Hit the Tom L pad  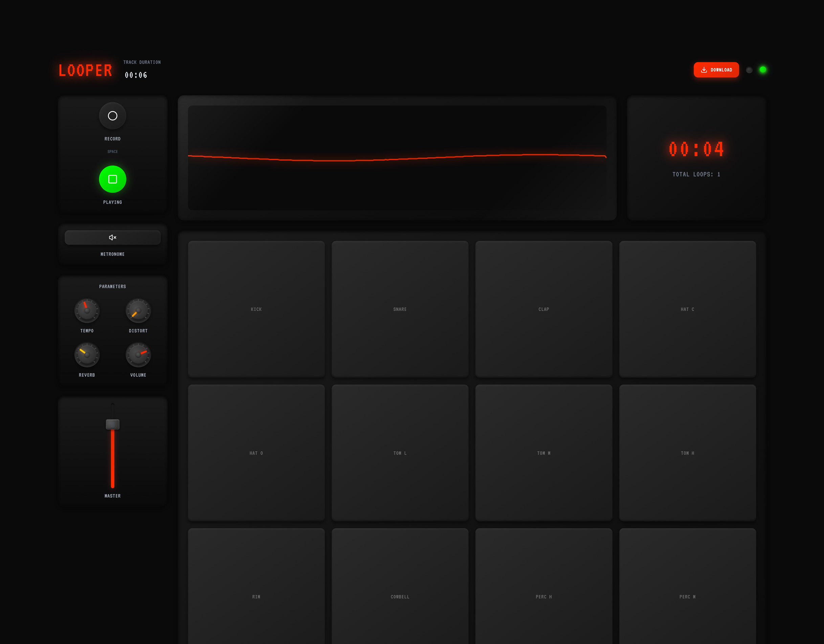400,453
